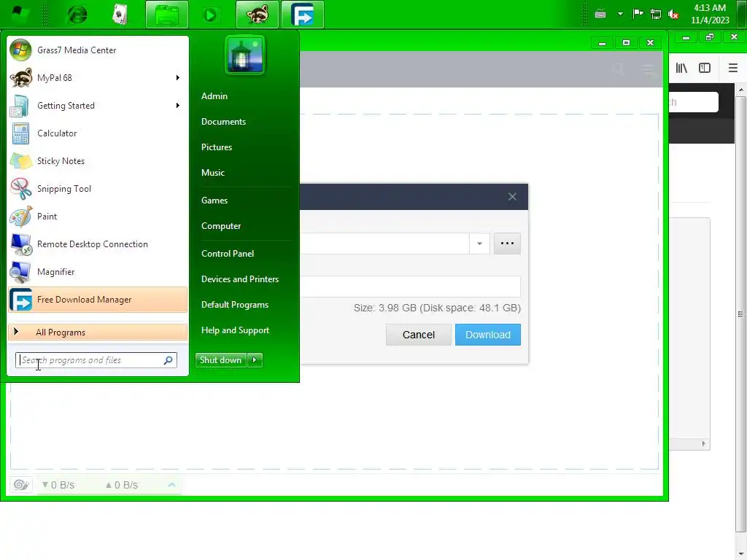Viewport: 747px width, 560px height.
Task: Open Computer from Start menu
Action: coord(221,226)
